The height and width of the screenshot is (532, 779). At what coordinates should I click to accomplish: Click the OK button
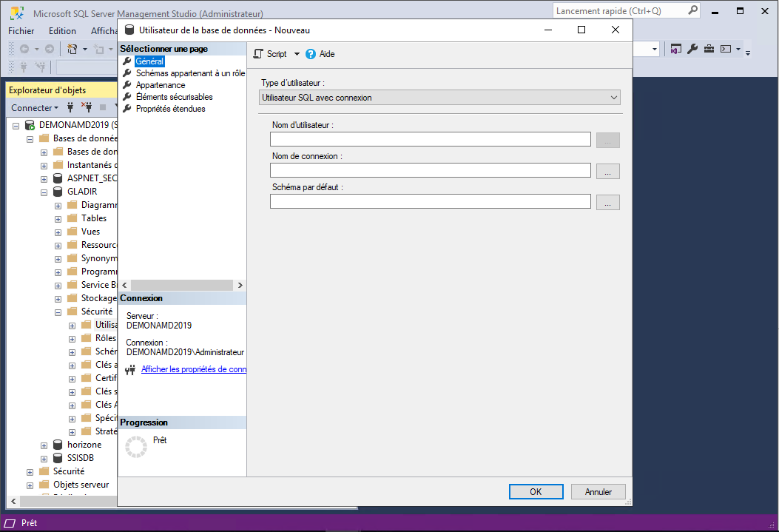536,491
